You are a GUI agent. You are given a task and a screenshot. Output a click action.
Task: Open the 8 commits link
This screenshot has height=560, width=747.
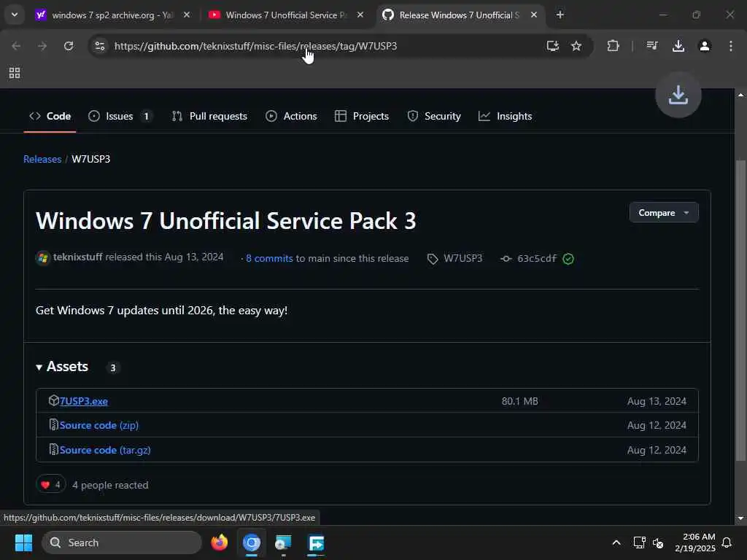[269, 258]
